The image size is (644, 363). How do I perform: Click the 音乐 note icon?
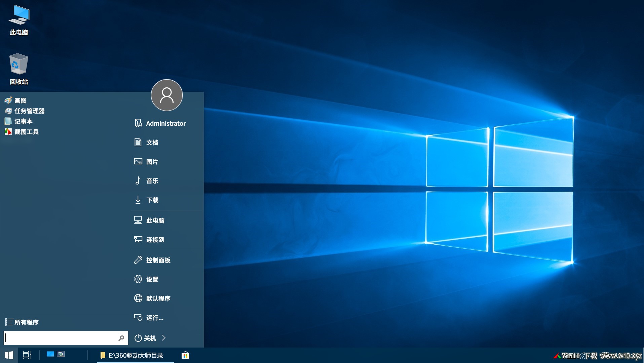138,180
